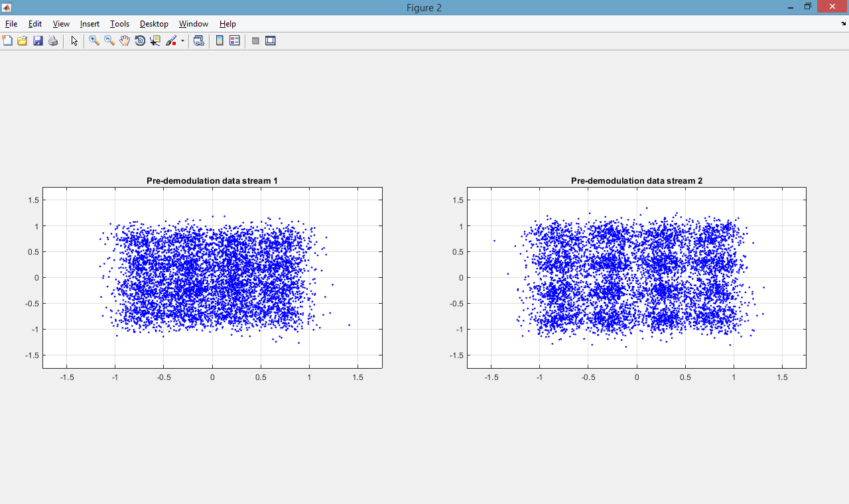The image size is (849, 504).
Task: Open the Desktop menu
Action: tap(154, 24)
